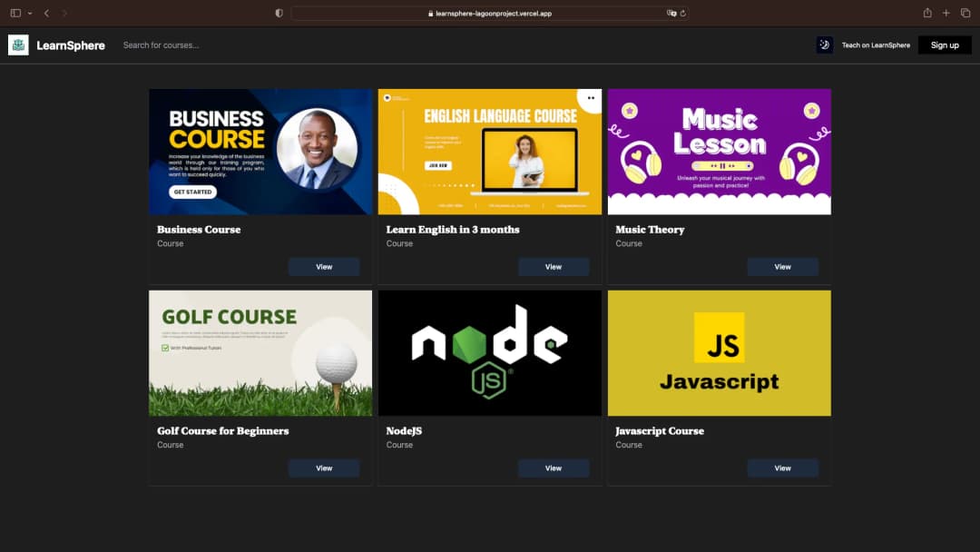Open the privacy report shield icon
This screenshot has width=980, height=552.
(279, 13)
